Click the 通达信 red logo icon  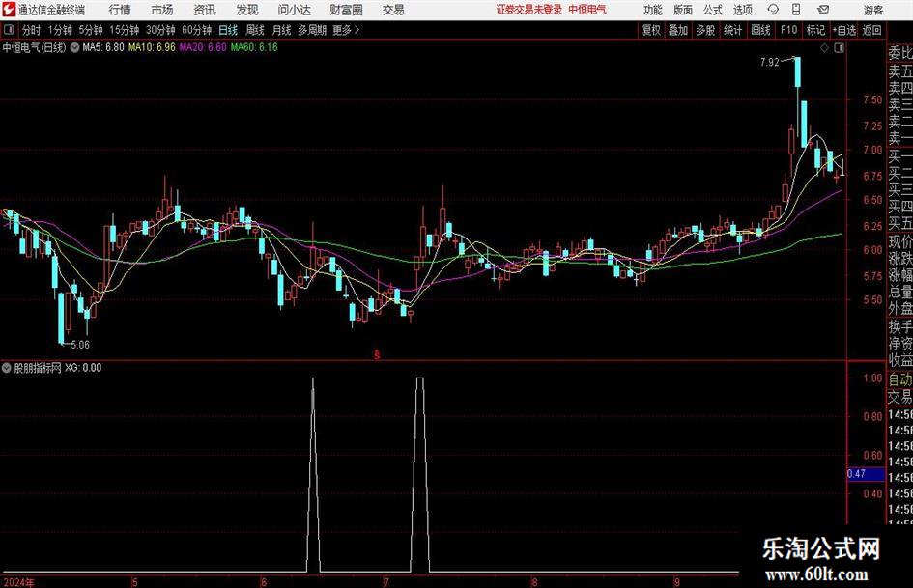click(x=8, y=10)
